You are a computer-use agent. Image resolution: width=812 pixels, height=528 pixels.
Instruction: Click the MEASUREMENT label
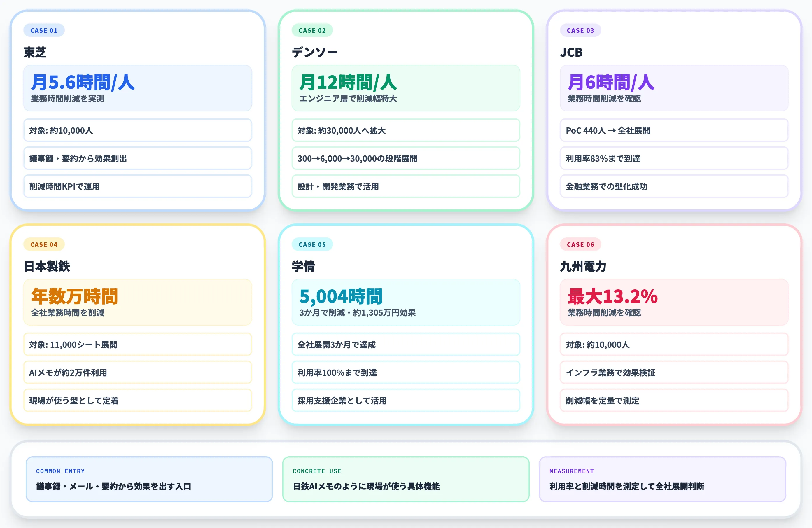coord(571,471)
